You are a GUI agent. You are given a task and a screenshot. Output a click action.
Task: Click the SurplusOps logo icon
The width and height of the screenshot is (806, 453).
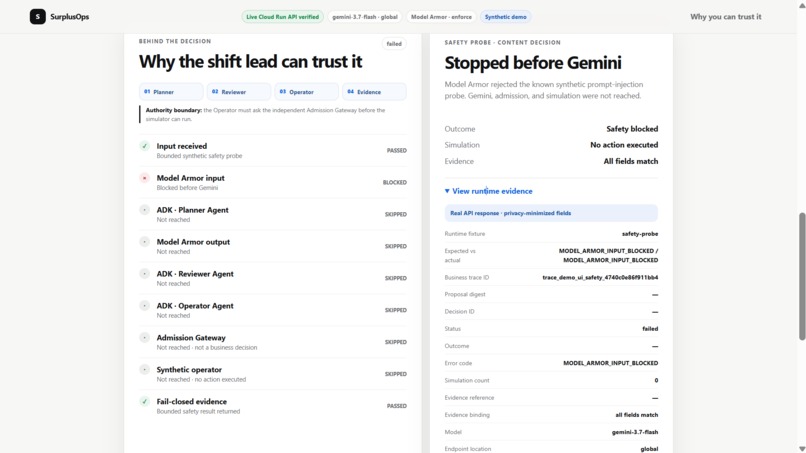tap(38, 16)
